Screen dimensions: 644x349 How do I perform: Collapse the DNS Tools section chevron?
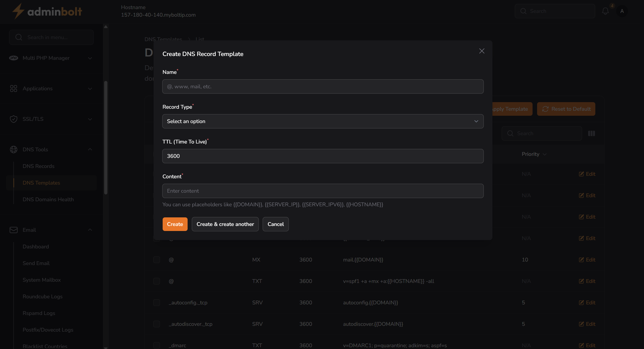click(x=90, y=149)
